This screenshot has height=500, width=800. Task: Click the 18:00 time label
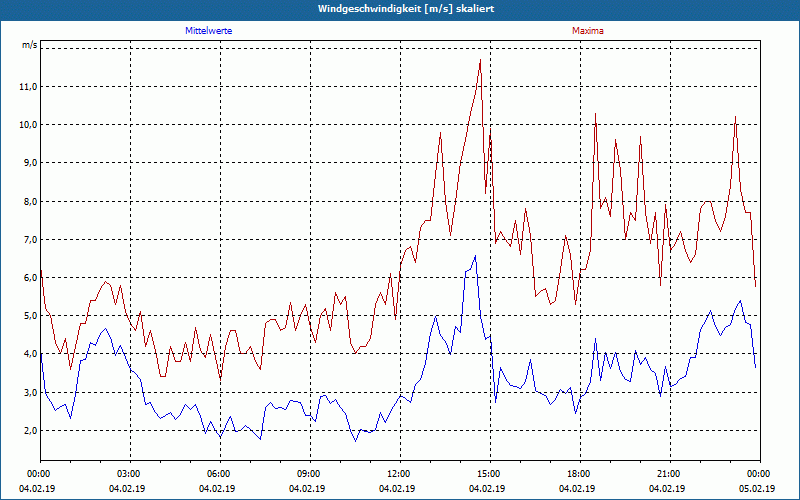580,474
